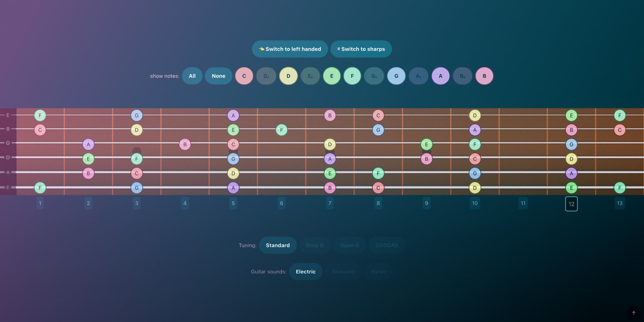Disable the pink B note filter
644x322 pixels.
coord(484,76)
